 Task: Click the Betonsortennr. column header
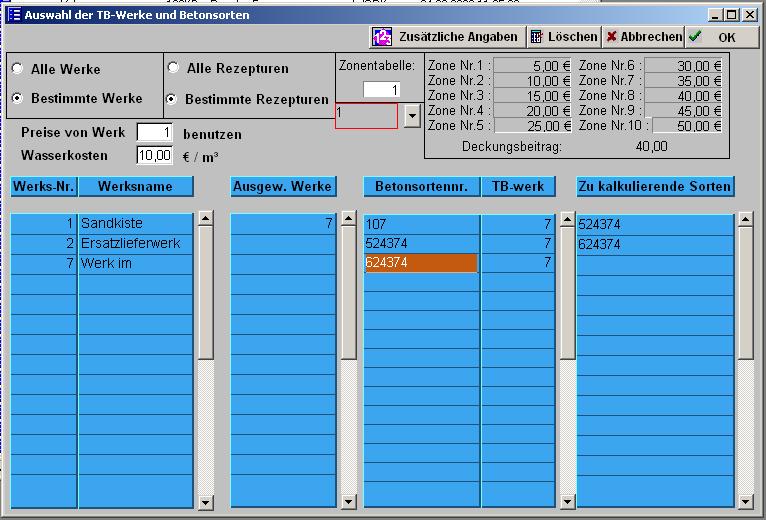click(x=421, y=187)
